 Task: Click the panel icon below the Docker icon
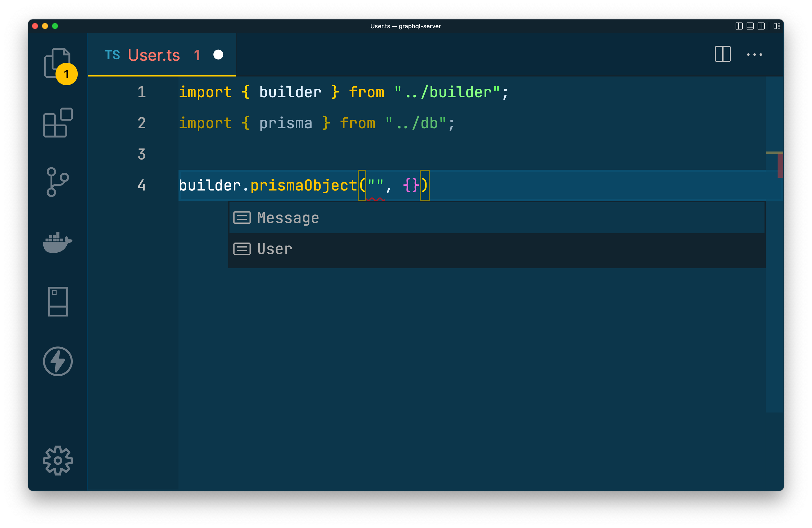[x=58, y=301]
